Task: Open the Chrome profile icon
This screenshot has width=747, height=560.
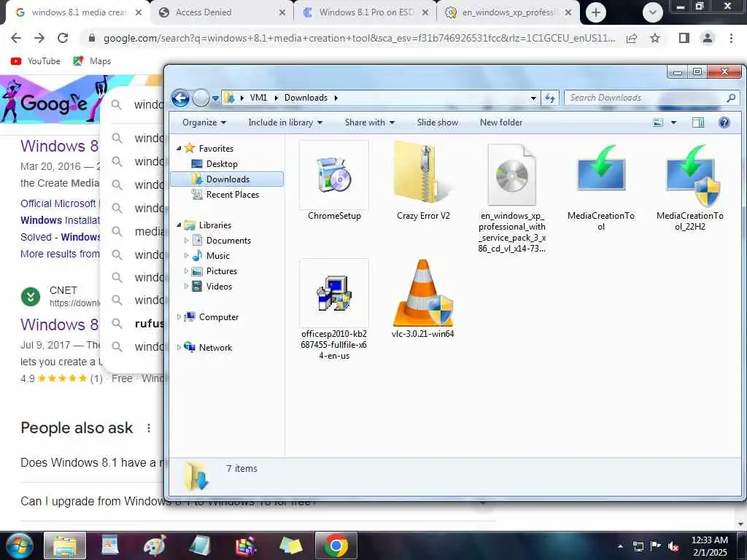Action: 708,38
